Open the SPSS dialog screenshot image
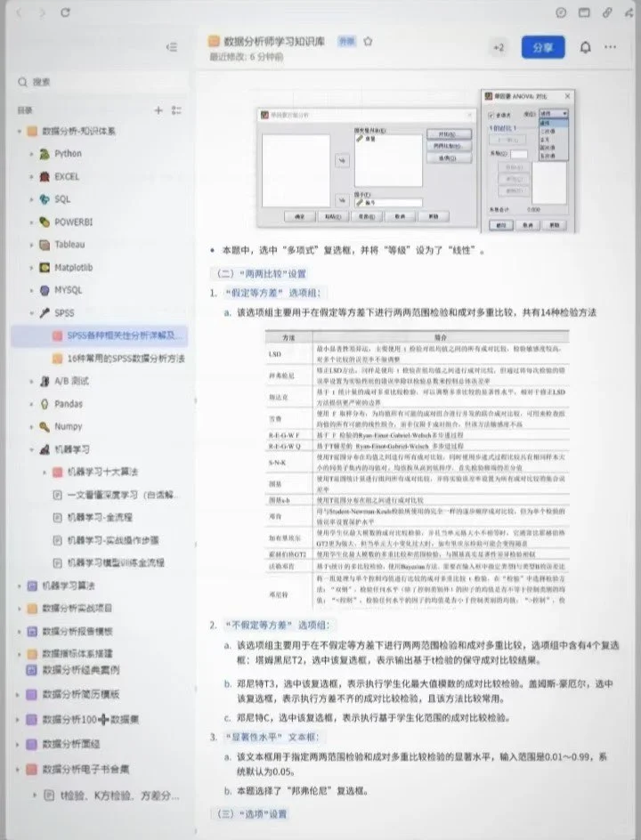This screenshot has height=840, width=641. [x=416, y=161]
